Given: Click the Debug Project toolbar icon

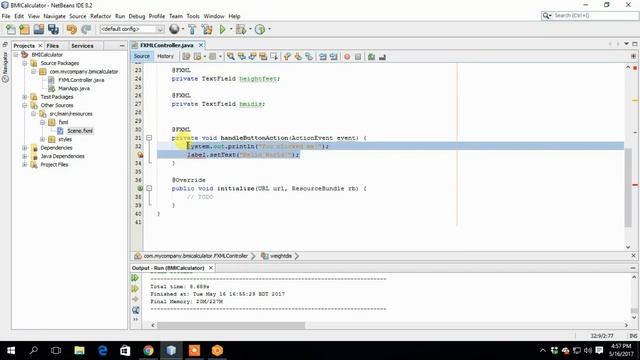Looking at the screenshot, I should coord(240,29).
